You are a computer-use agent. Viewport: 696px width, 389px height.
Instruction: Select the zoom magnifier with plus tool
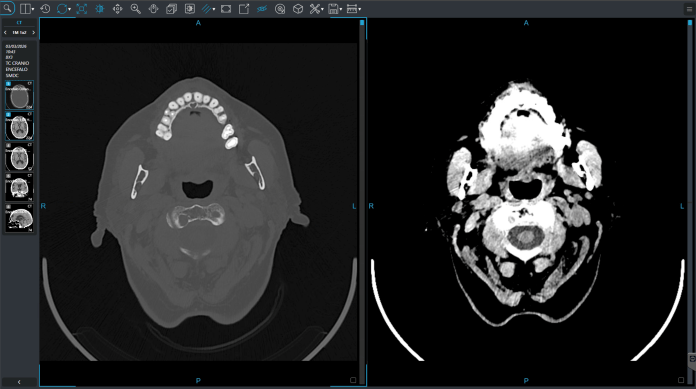(x=135, y=8)
